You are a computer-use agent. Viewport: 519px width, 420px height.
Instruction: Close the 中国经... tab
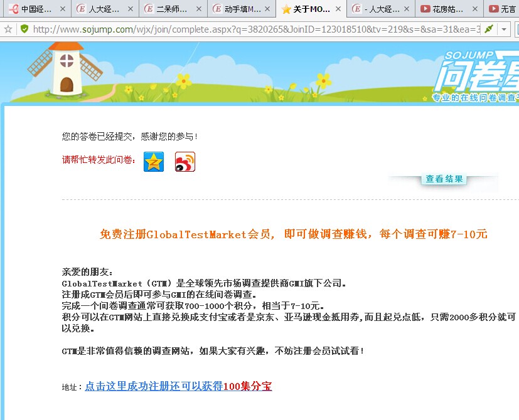[x=63, y=9]
